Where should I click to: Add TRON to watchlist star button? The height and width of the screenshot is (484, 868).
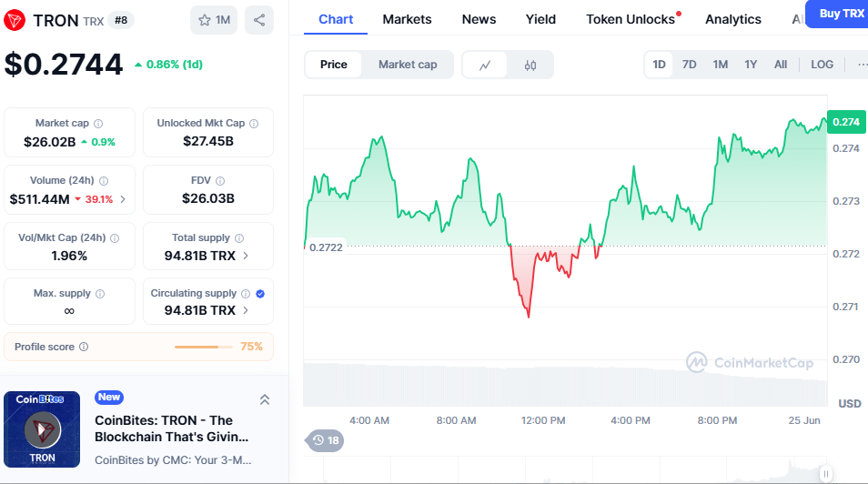pos(214,20)
